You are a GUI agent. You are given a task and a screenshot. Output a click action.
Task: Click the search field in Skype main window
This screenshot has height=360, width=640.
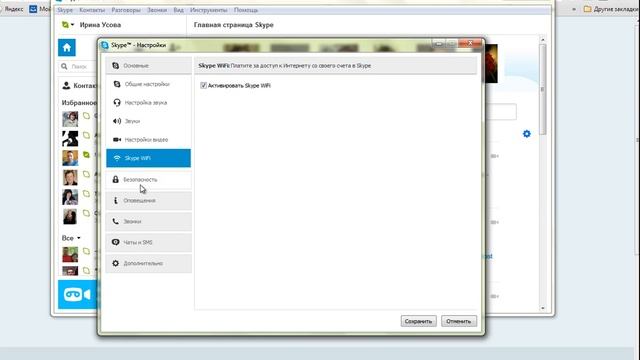coord(79,66)
